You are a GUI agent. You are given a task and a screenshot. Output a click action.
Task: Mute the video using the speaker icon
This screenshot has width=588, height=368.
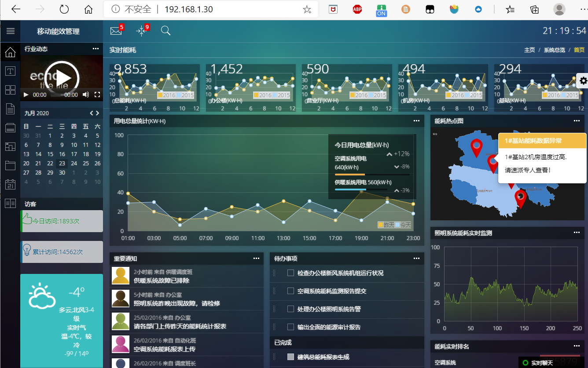pos(86,95)
